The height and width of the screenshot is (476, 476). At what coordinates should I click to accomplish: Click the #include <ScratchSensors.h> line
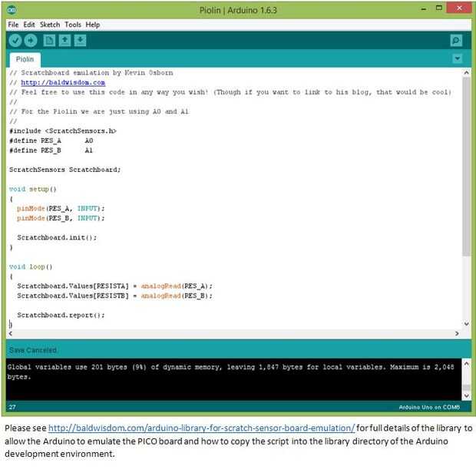(x=63, y=131)
